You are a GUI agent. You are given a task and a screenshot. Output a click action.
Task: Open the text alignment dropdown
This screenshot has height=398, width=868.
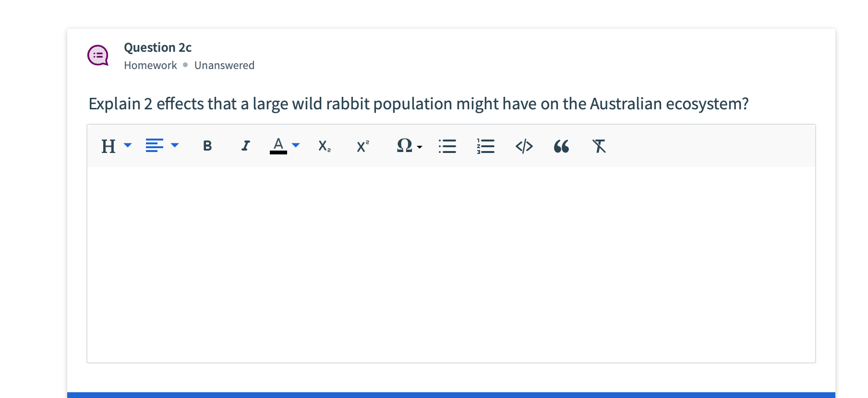(162, 145)
